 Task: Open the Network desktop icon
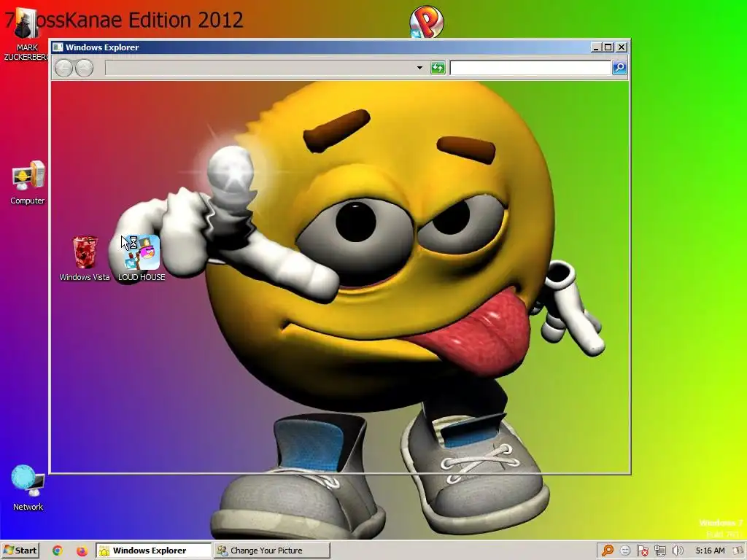[28, 488]
